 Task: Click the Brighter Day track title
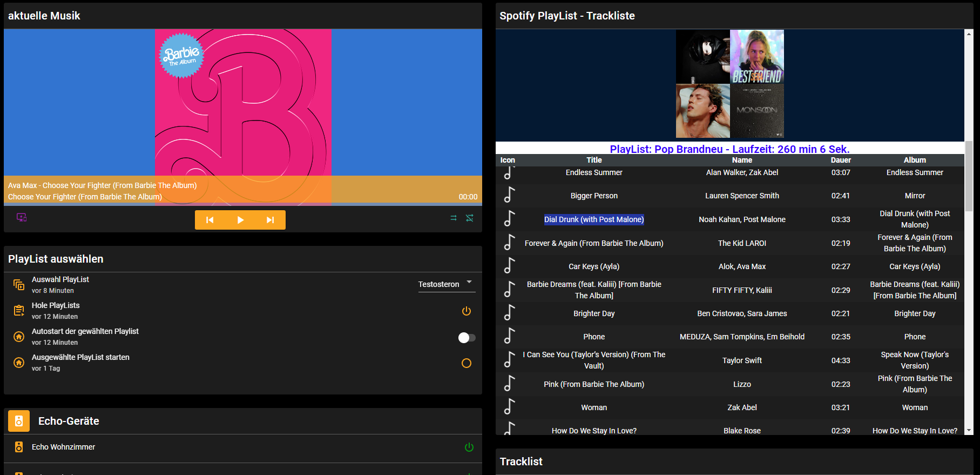click(594, 313)
